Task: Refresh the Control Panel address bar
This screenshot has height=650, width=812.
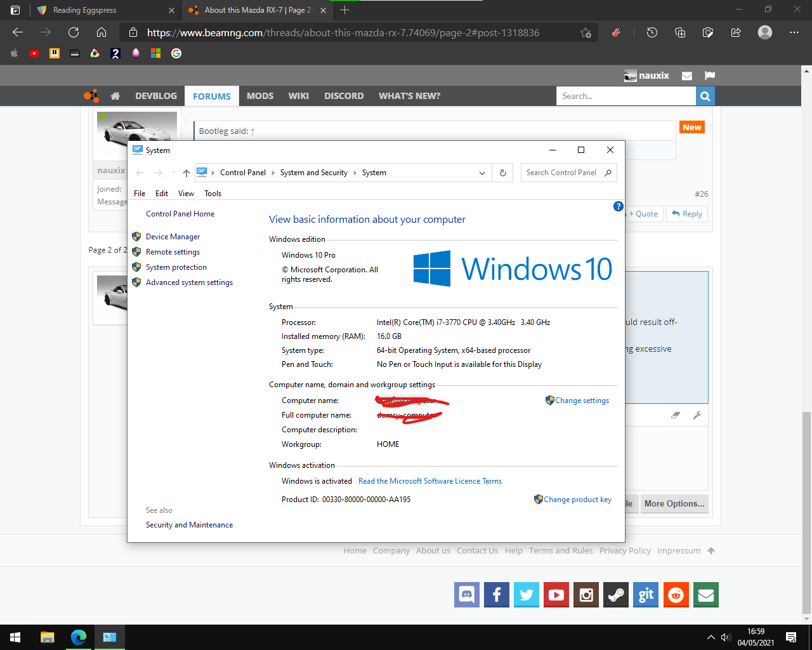Action: click(503, 173)
